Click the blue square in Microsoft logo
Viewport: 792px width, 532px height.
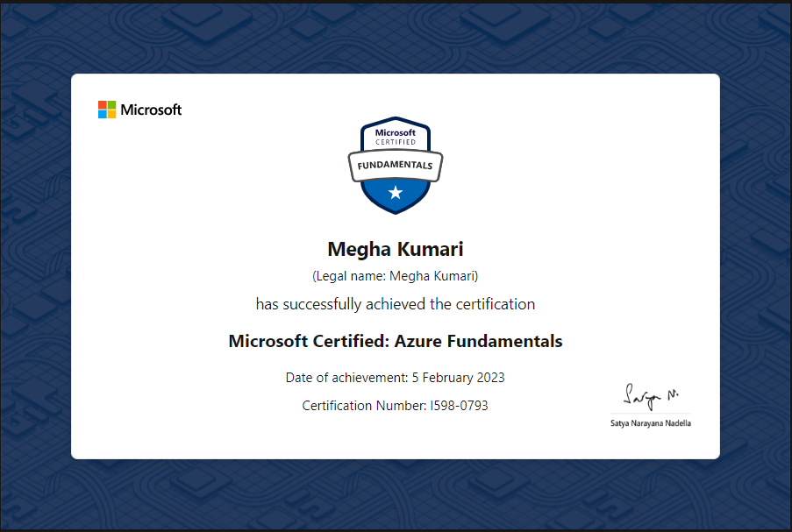[x=103, y=115]
